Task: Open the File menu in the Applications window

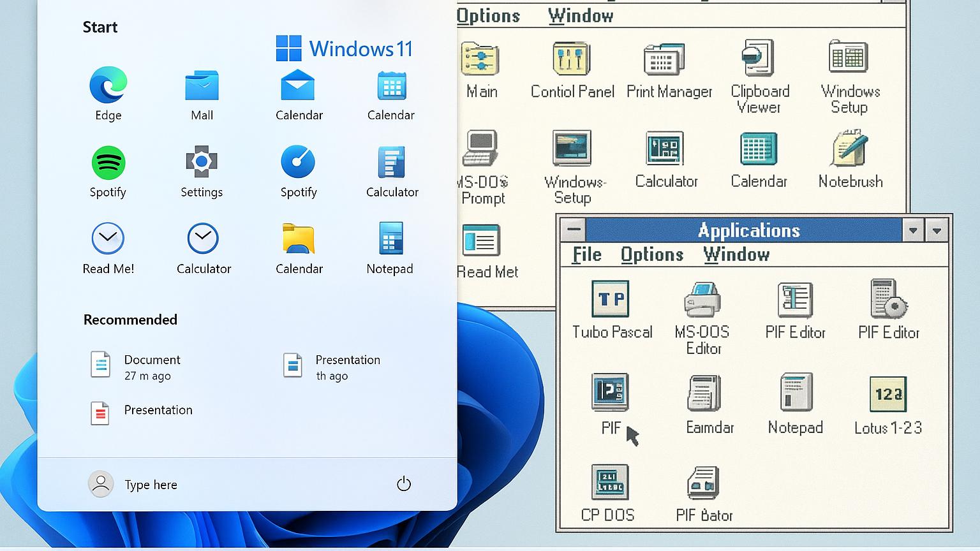Action: [x=586, y=254]
